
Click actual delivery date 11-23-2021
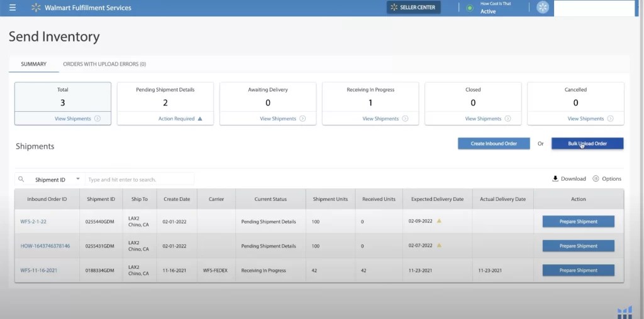click(x=489, y=270)
